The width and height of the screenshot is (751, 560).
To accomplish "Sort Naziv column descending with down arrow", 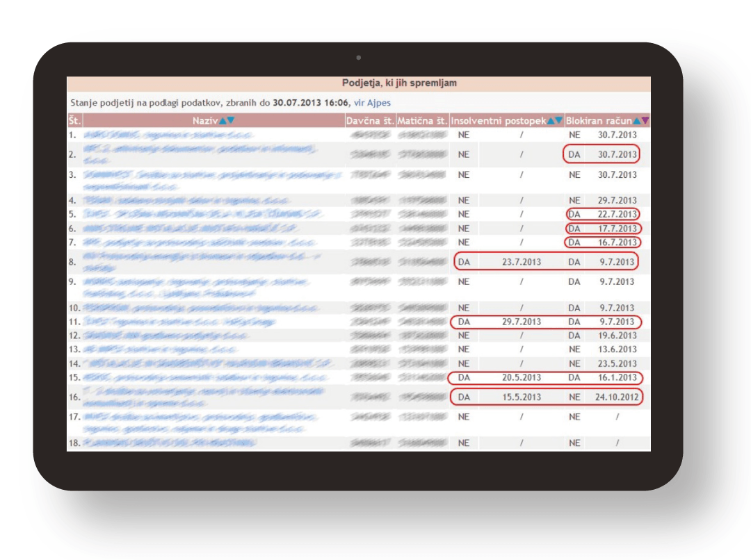I will (x=231, y=121).
